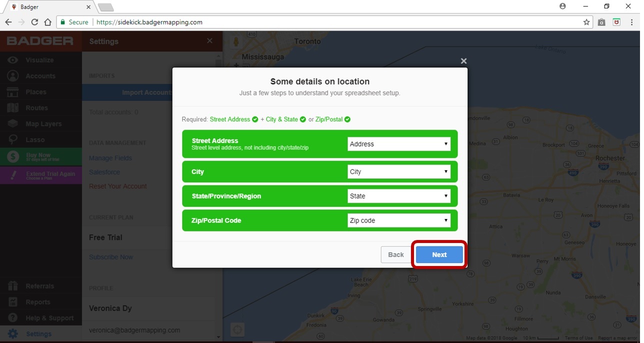Open the City column dropdown
Image resolution: width=644 pixels, height=343 pixels.
399,171
